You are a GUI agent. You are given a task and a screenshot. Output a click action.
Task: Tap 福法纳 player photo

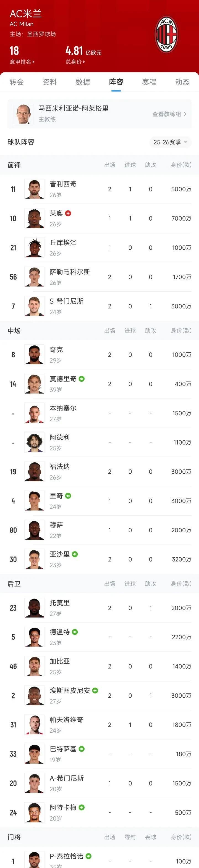click(x=34, y=471)
